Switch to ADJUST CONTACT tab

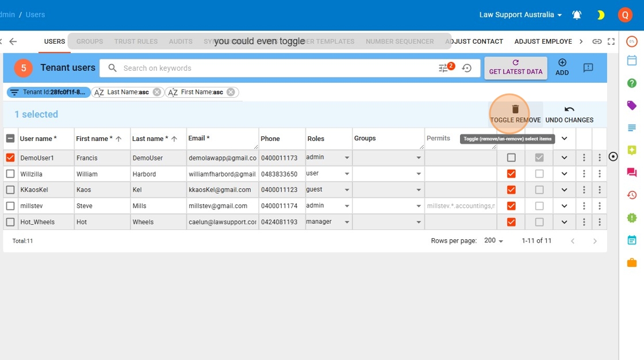click(474, 41)
